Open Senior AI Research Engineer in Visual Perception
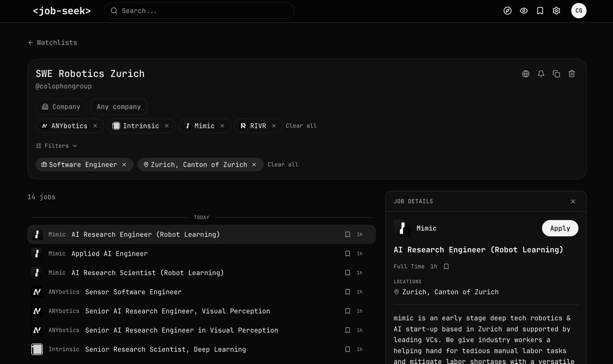The height and width of the screenshot is (364, 613). click(x=202, y=330)
